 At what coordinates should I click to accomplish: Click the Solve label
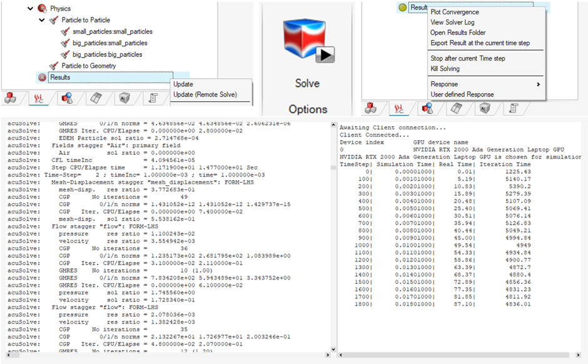tap(307, 83)
